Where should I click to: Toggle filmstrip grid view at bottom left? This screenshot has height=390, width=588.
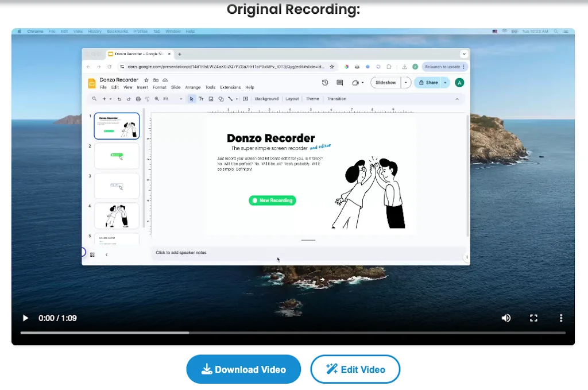92,254
